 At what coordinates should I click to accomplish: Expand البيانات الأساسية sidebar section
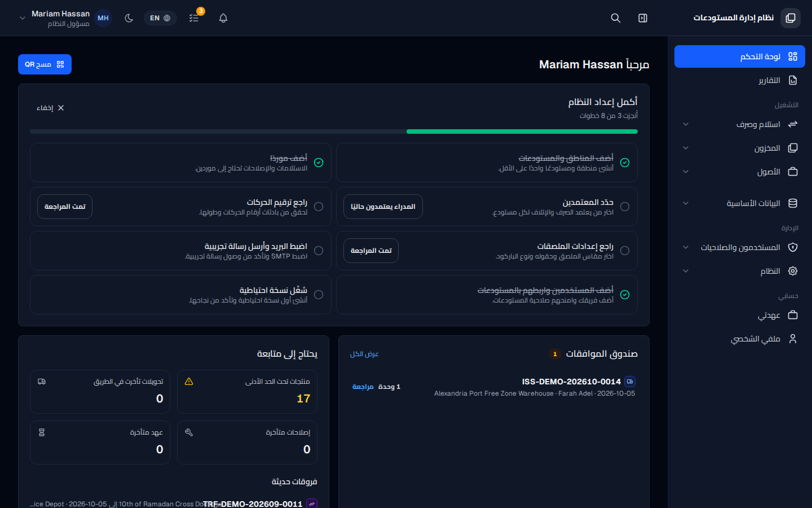[x=740, y=203]
